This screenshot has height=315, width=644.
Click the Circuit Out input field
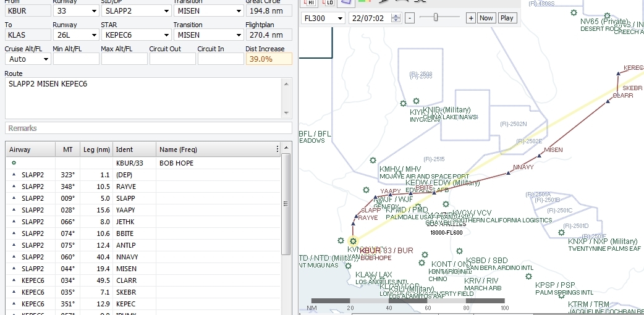(x=172, y=59)
